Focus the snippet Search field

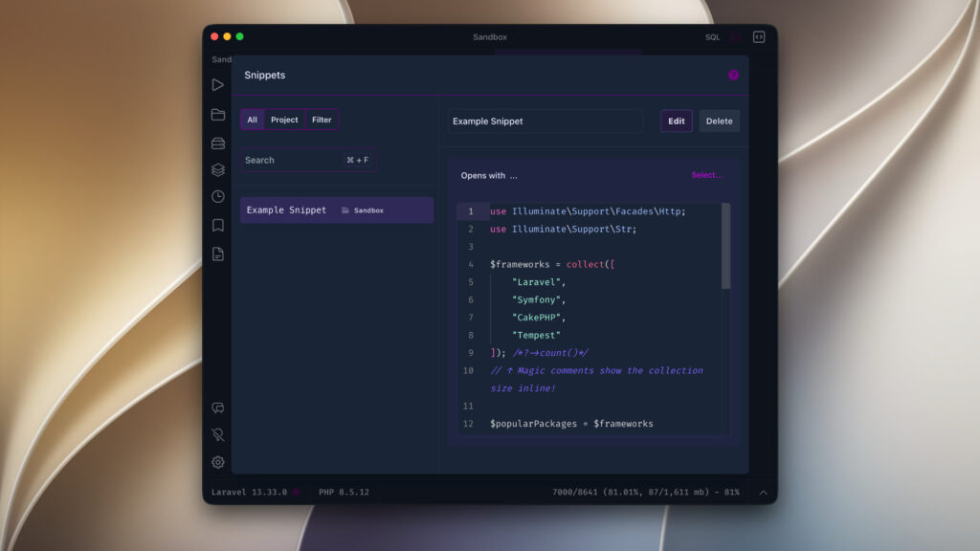[308, 160]
